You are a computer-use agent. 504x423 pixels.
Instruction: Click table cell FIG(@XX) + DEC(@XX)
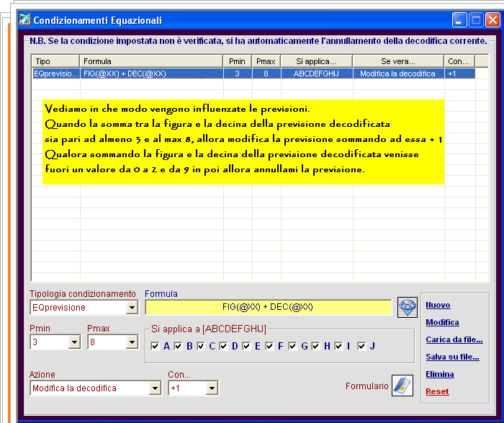[152, 74]
